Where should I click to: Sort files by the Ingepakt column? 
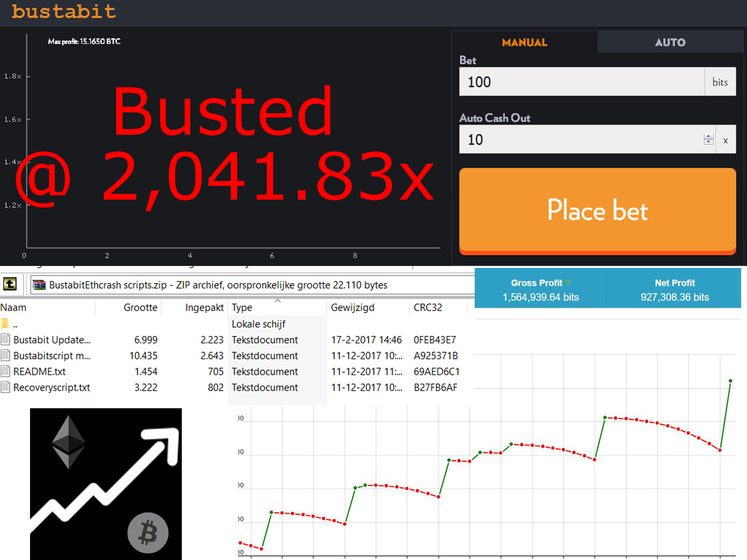pos(194,307)
